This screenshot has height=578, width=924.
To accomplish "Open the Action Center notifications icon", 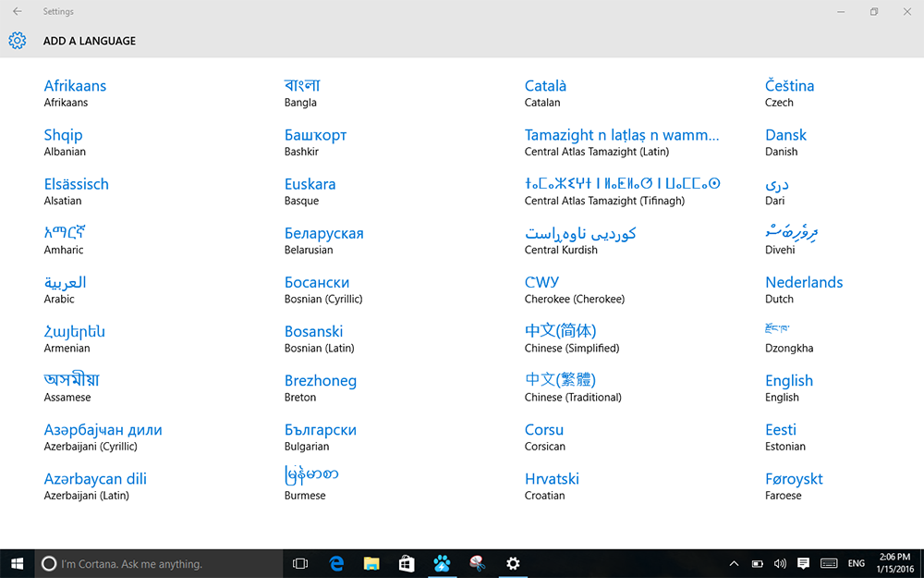I will [803, 563].
